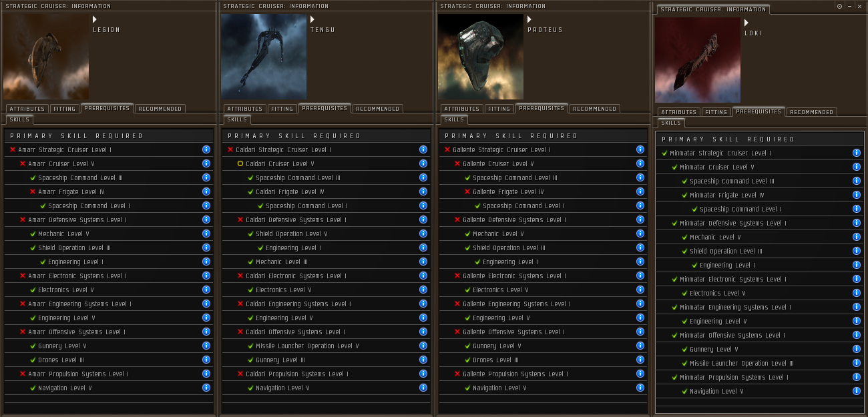Show info for Amarr Electronic Systems Level I

point(206,276)
